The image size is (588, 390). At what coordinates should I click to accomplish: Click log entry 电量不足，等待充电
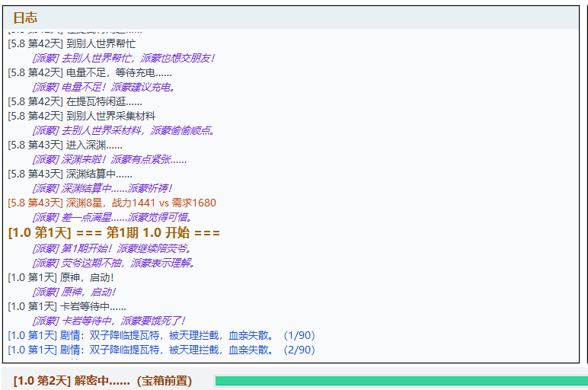90,72
